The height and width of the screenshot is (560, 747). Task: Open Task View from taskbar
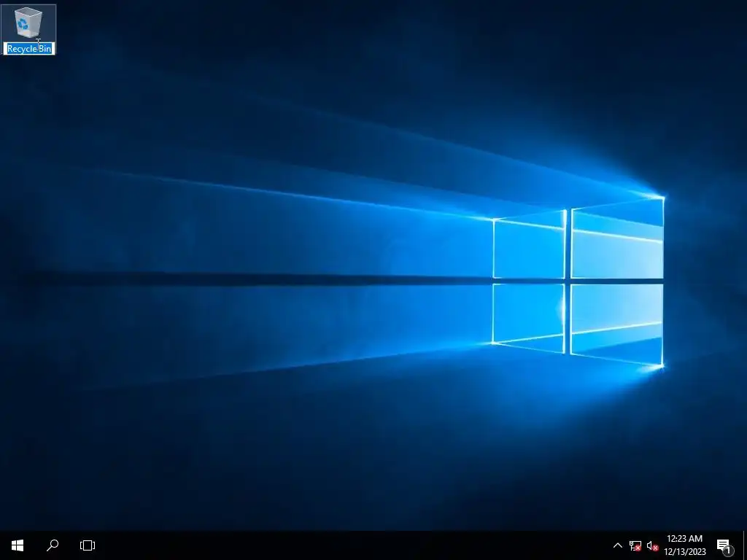[88, 545]
